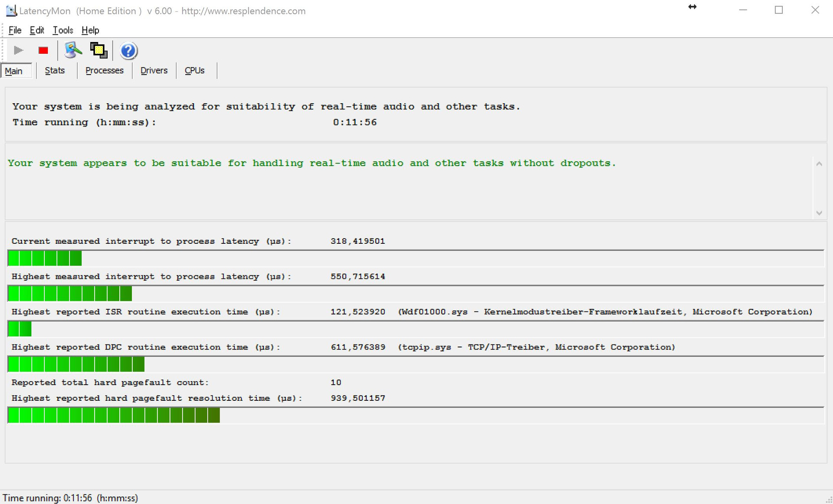Stop monitoring with the red stop icon
Viewport: 833px width, 504px height.
(43, 51)
